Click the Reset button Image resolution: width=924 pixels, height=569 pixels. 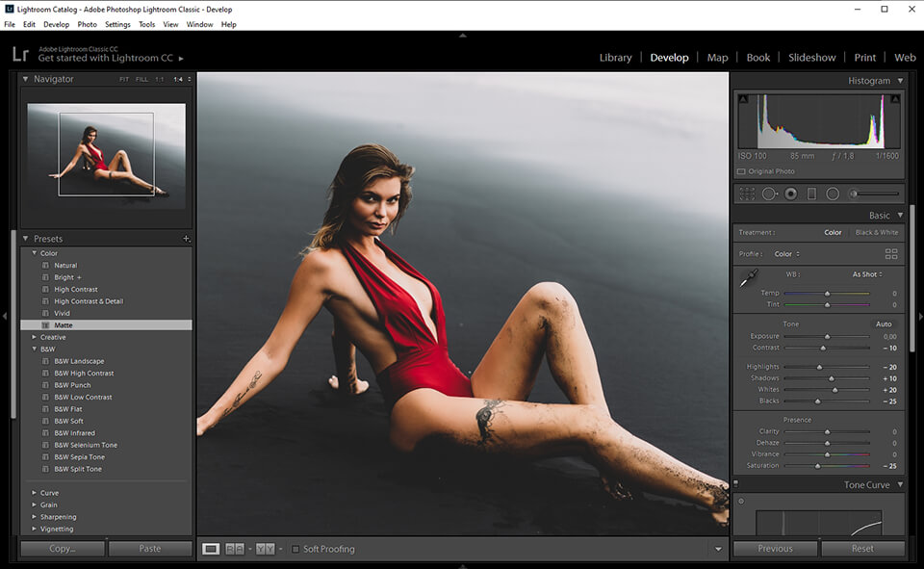[x=862, y=549]
